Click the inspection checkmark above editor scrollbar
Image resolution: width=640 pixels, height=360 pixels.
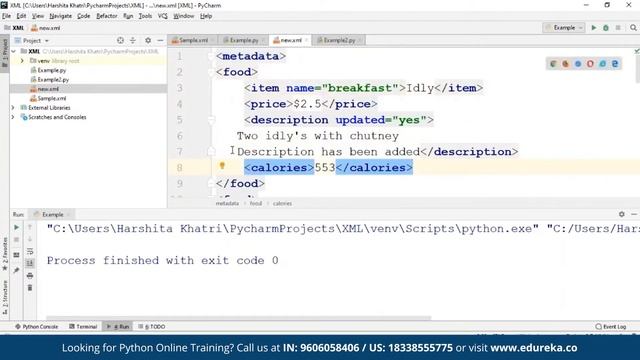[x=637, y=51]
